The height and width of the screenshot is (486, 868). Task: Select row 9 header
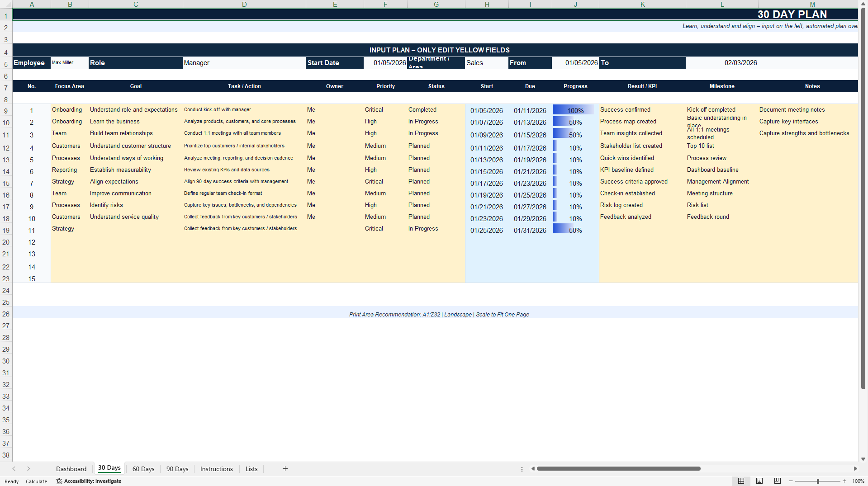(x=6, y=110)
